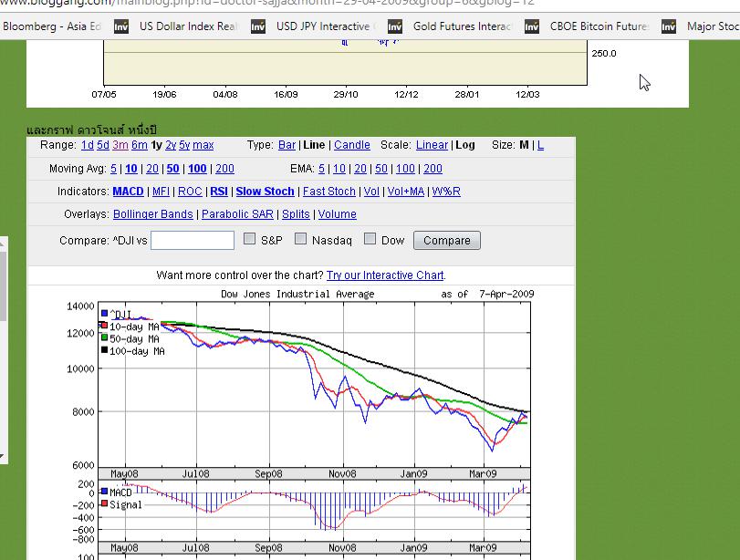Set chart range to max

coord(203,145)
